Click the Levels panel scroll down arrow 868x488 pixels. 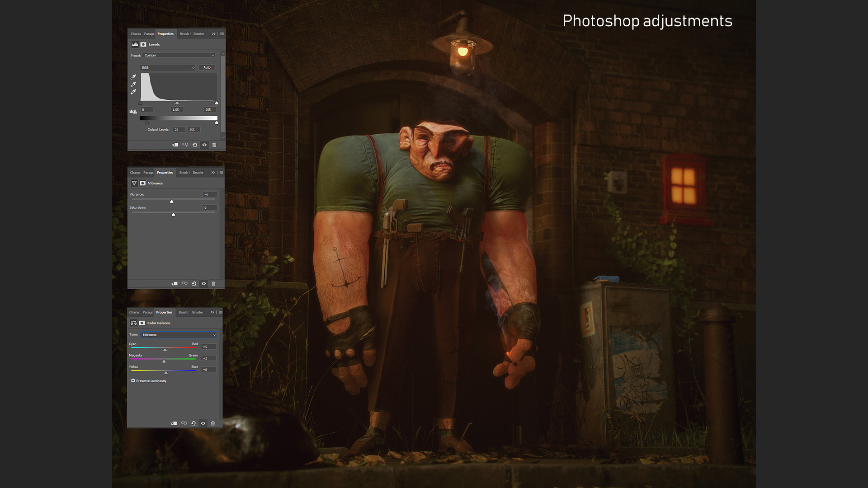point(223,136)
